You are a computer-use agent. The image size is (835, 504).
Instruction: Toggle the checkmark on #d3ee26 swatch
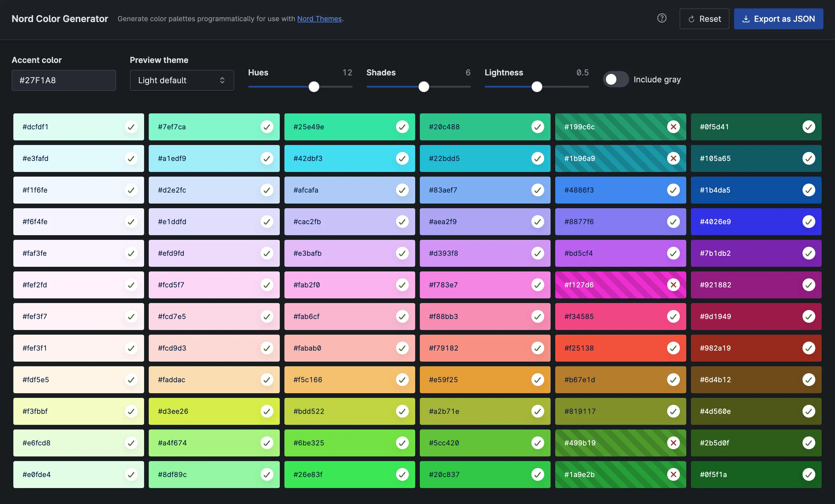(x=267, y=411)
